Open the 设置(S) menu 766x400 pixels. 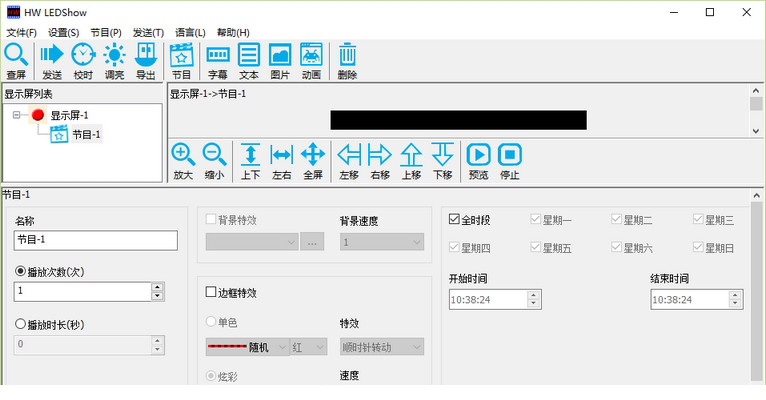coord(64,33)
